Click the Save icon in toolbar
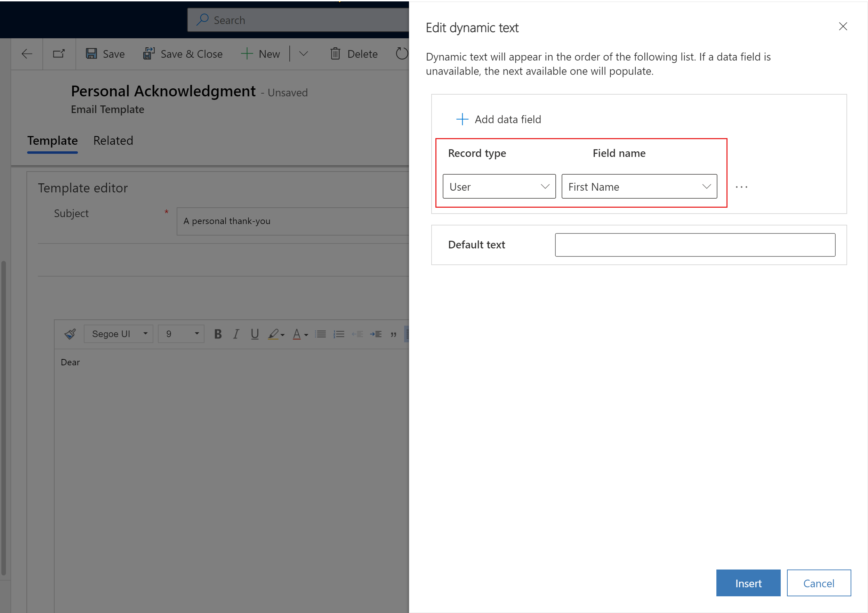 click(x=91, y=54)
